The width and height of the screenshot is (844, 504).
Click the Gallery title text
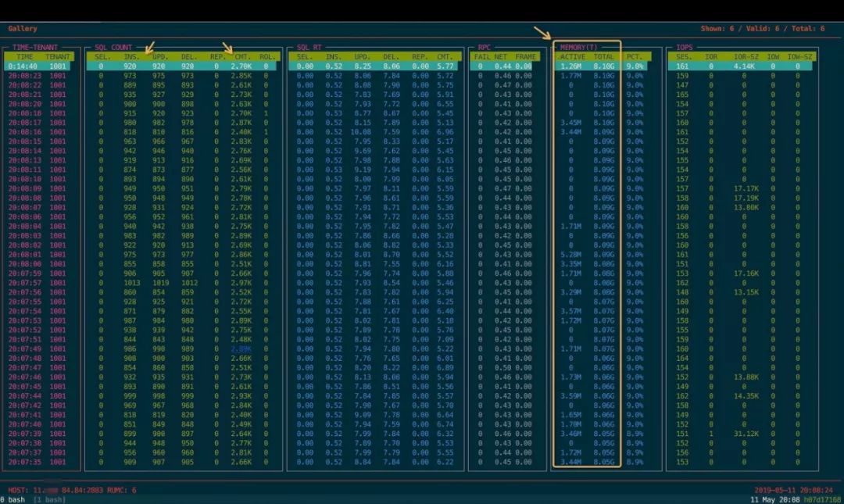pos(23,29)
